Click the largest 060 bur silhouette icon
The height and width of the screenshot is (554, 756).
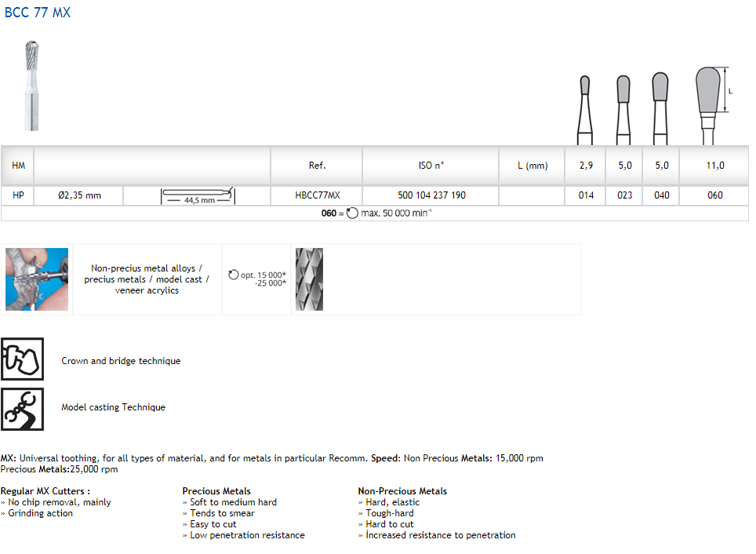[x=708, y=104]
